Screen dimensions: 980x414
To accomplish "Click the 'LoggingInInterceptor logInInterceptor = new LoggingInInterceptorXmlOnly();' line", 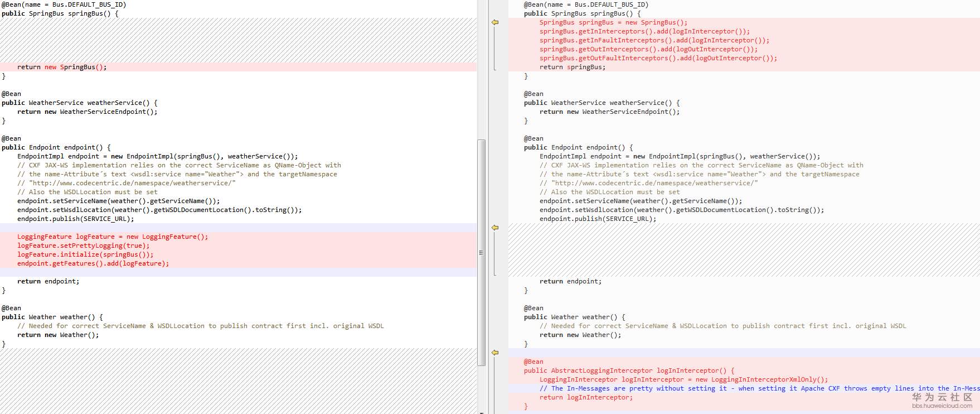I will [x=684, y=379].
